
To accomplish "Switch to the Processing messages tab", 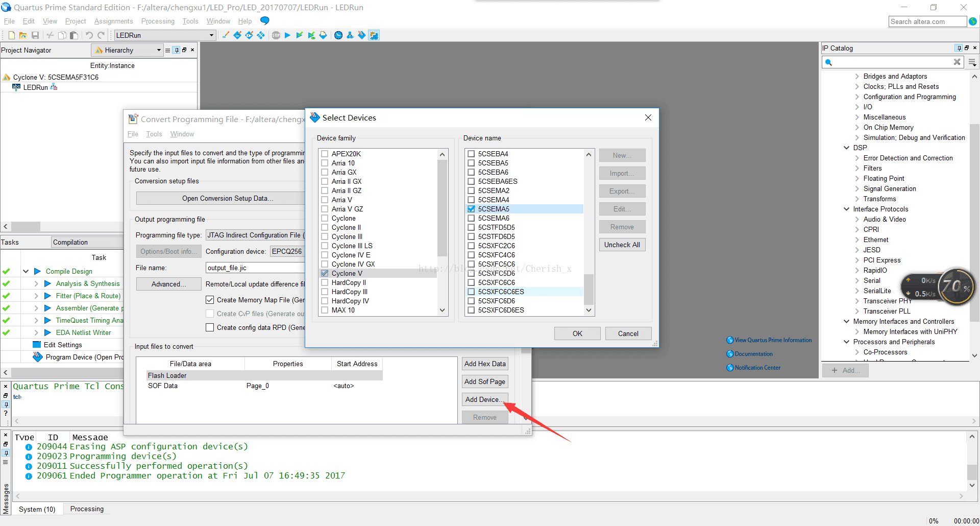I will [x=87, y=509].
